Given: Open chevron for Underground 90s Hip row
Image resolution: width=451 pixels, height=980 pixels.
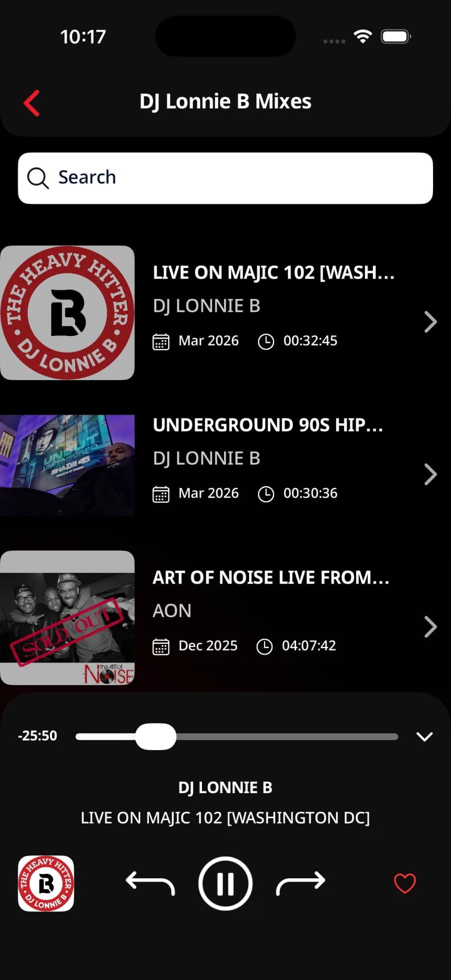Looking at the screenshot, I should pyautogui.click(x=430, y=474).
